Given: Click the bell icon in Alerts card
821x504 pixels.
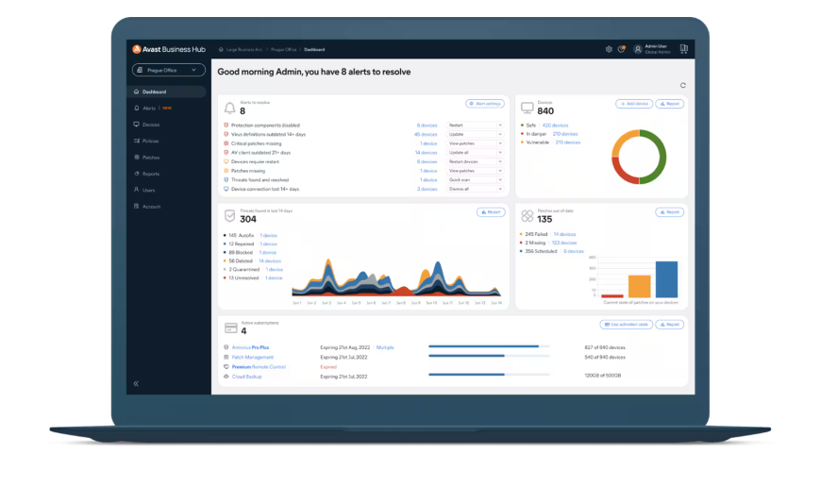Looking at the screenshot, I should coord(229,108).
